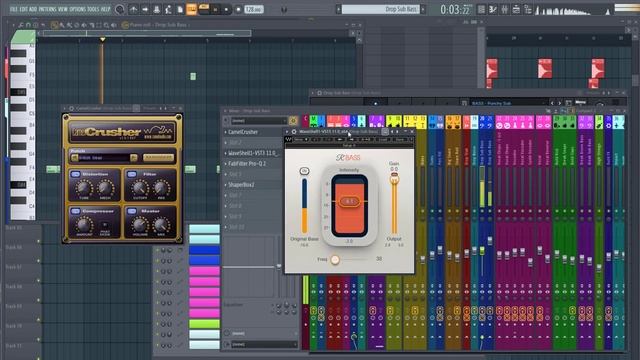Click the empty Slot 2 in the mixer

[x=253, y=142]
